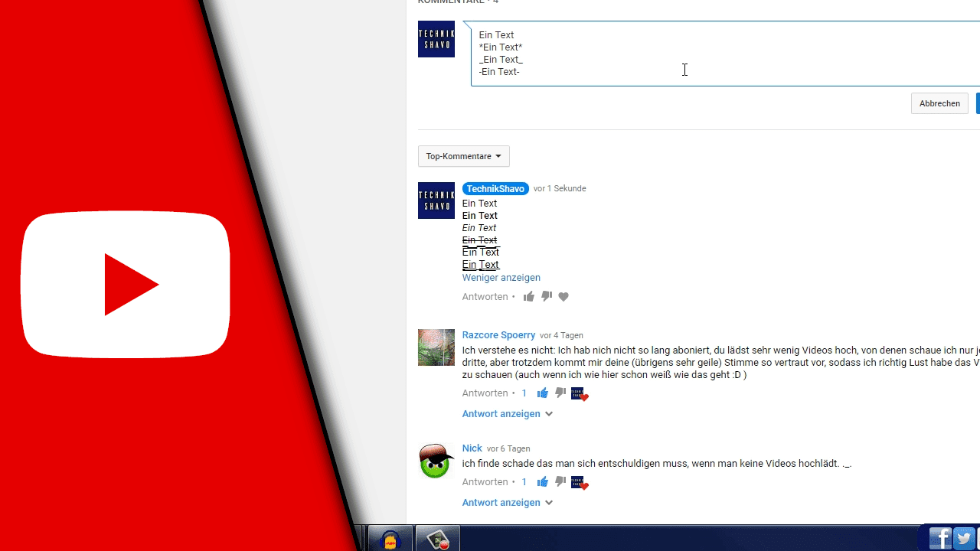
Task: Like the TechnikShavo comment
Action: tap(529, 297)
